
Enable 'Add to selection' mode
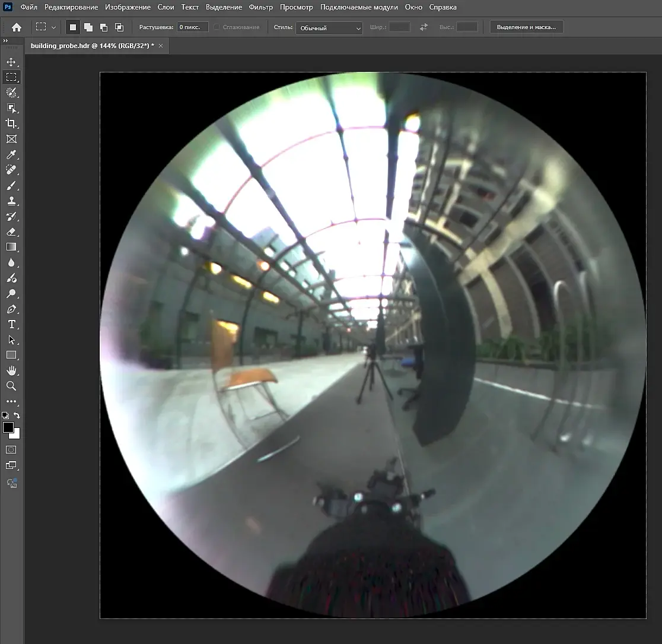pyautogui.click(x=88, y=27)
